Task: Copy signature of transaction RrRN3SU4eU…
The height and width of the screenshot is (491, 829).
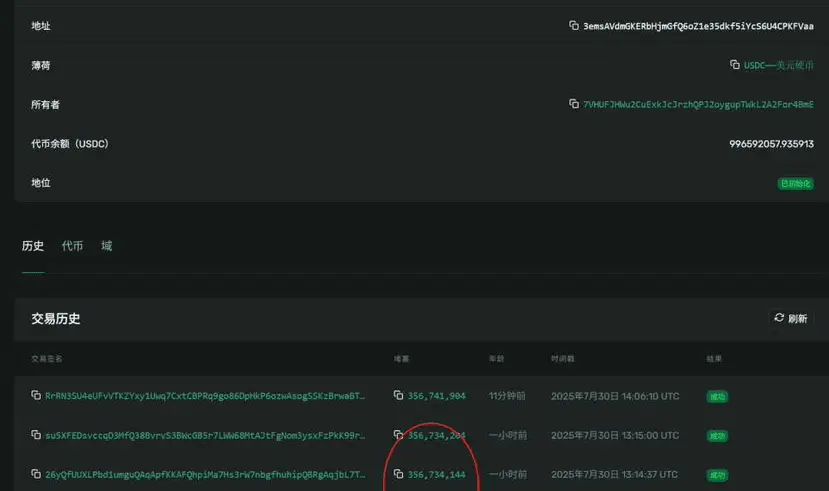Action: [36, 395]
